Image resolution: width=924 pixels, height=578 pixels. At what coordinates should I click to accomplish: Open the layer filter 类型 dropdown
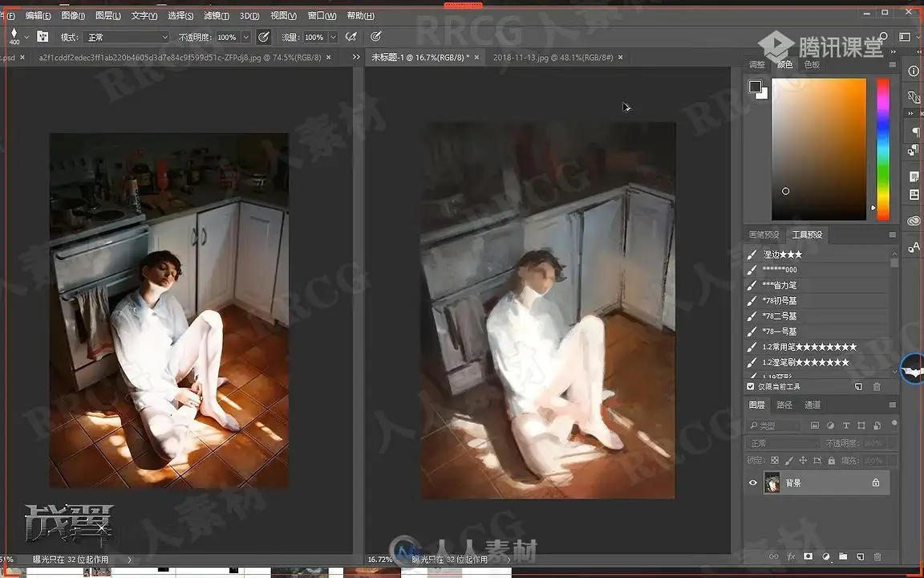tap(774, 425)
